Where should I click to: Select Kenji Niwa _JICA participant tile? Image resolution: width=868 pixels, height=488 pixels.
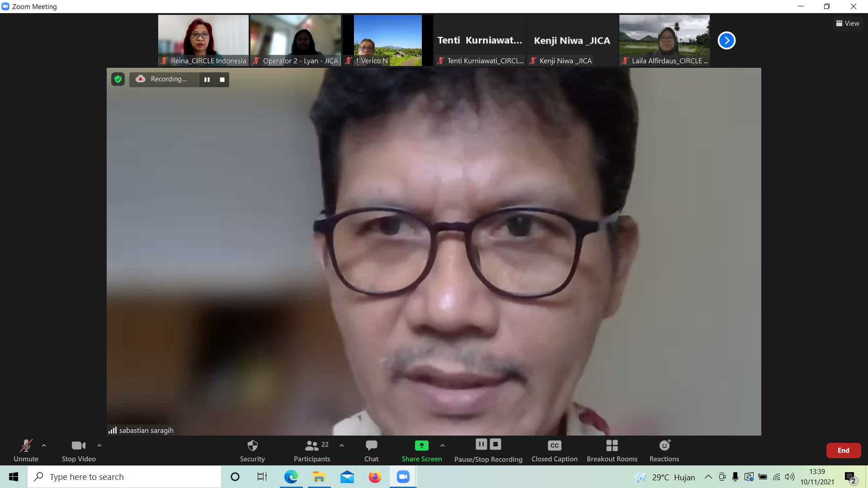click(x=572, y=41)
